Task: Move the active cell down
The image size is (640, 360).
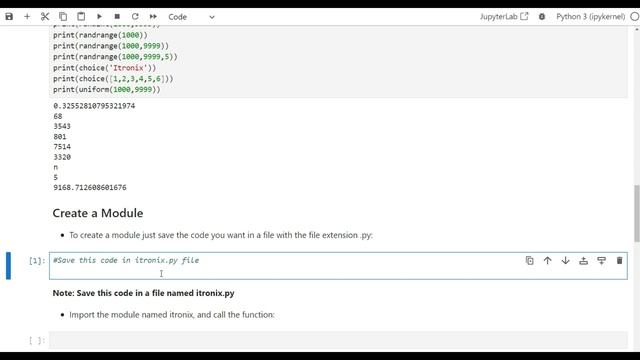Action: point(565,260)
